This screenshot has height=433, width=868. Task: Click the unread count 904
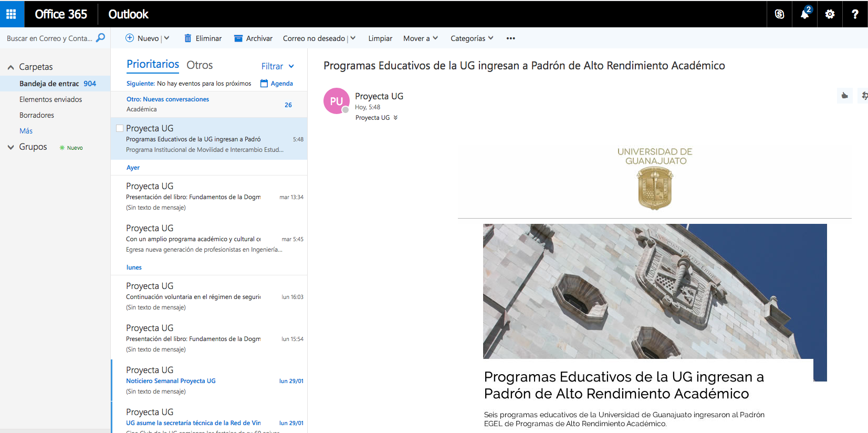pos(90,84)
